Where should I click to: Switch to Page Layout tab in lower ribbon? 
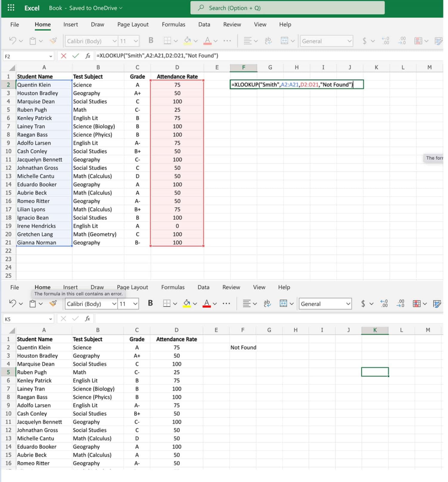pyautogui.click(x=132, y=287)
